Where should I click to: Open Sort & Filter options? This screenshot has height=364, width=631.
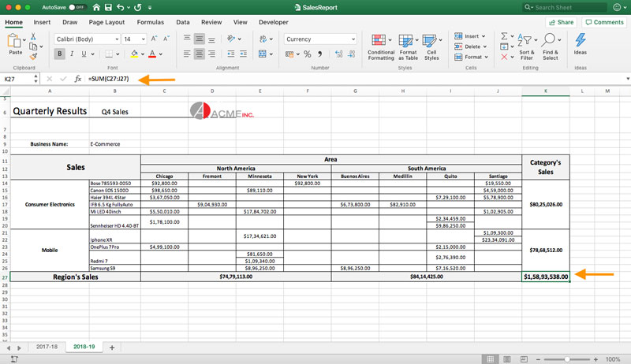(527, 47)
